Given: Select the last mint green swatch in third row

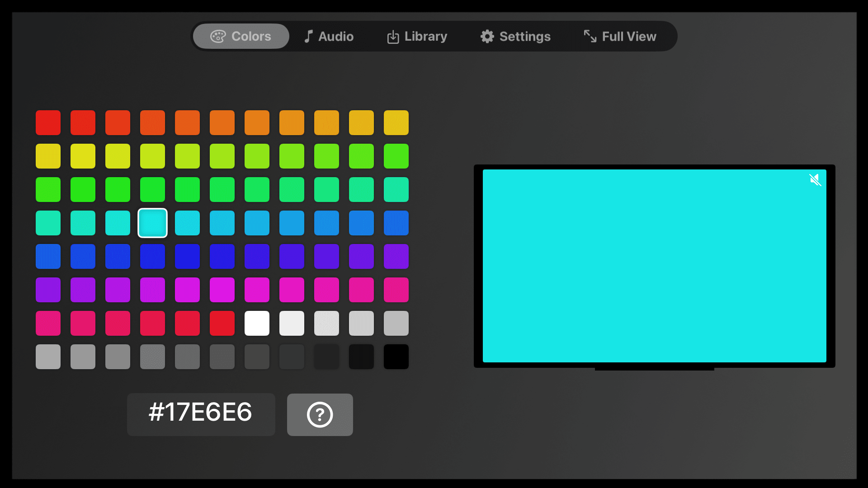Looking at the screenshot, I should [396, 189].
